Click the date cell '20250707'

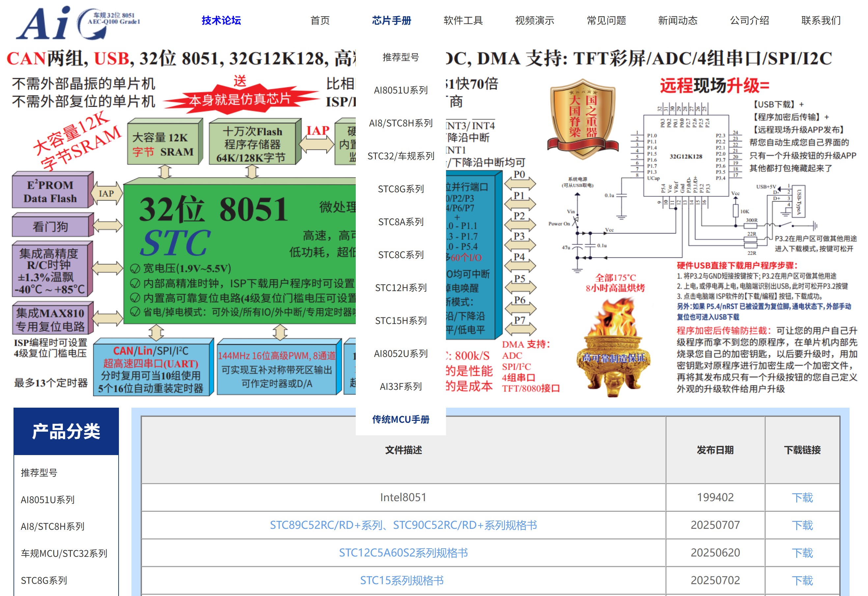[715, 525]
